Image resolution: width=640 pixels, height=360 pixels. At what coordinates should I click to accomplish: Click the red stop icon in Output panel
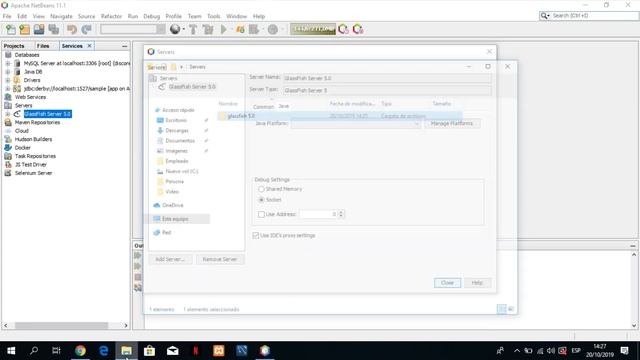coord(138,277)
